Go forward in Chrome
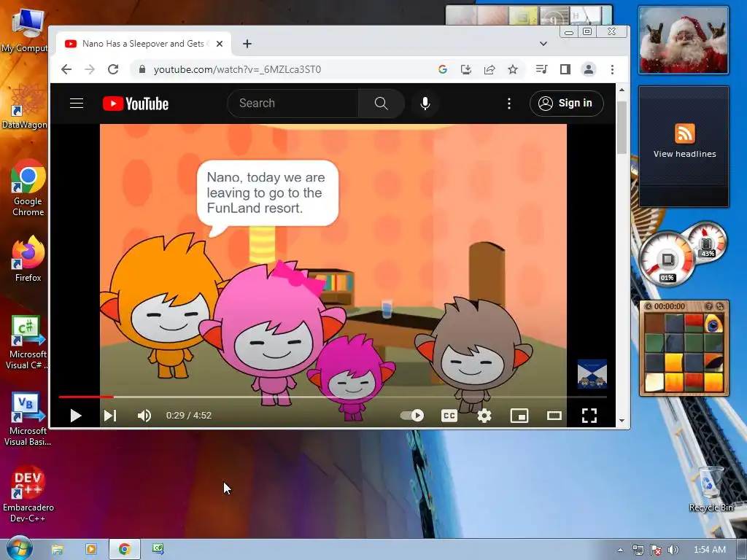747x560 pixels. [x=90, y=69]
